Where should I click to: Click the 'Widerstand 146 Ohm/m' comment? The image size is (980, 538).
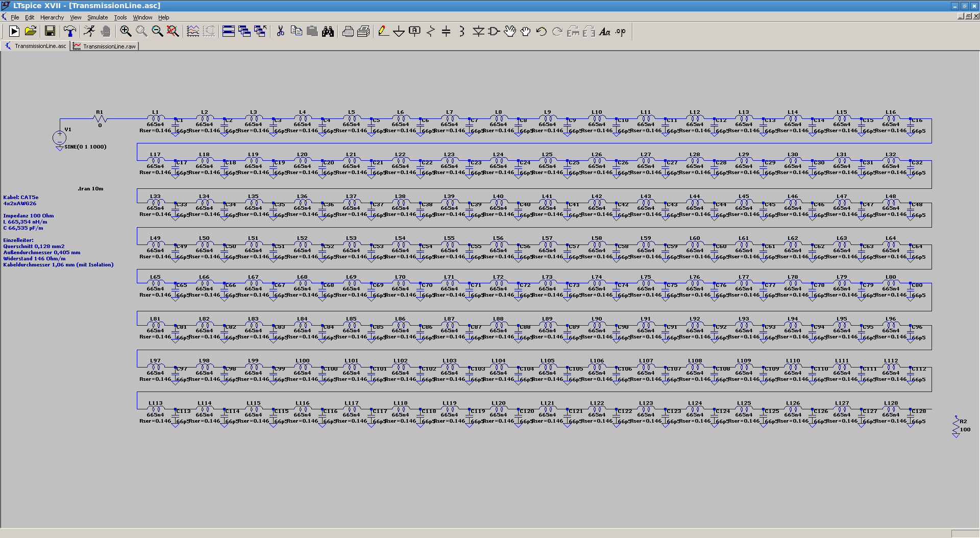[x=34, y=258]
